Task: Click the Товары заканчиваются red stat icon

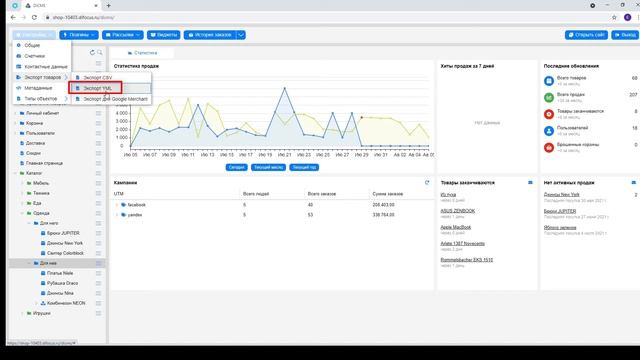Action: 549,114
